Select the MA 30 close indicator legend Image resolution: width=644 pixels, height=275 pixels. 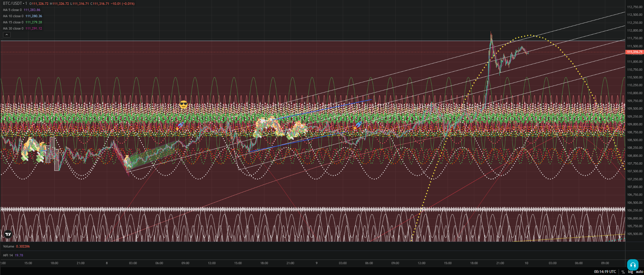click(13, 29)
